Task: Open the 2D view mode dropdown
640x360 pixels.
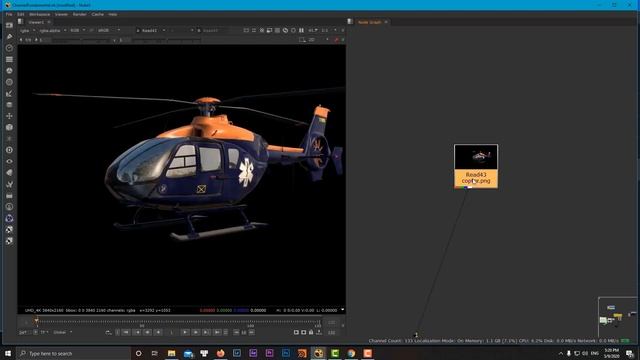Action: (318, 40)
